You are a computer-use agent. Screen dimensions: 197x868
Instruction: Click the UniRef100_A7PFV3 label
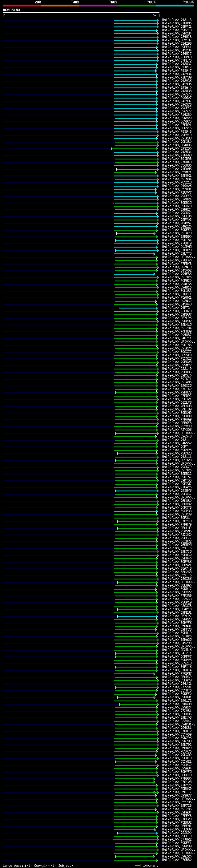tap(177, 819)
